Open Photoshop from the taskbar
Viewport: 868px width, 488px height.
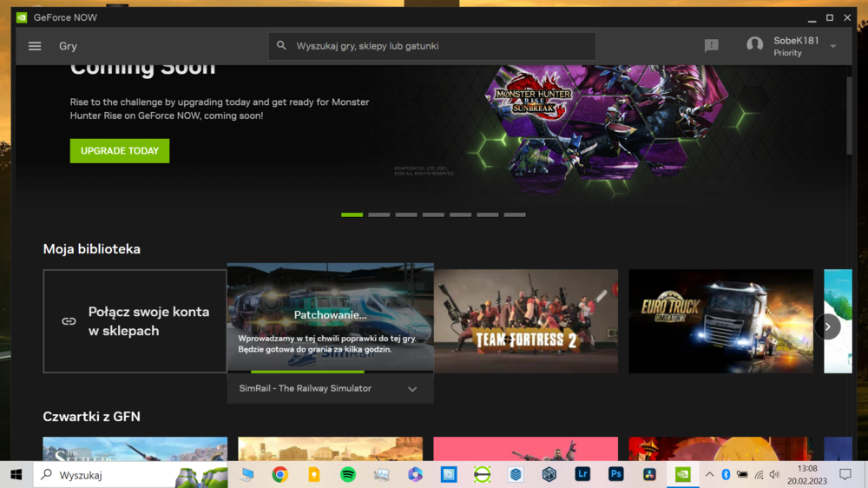(x=615, y=475)
